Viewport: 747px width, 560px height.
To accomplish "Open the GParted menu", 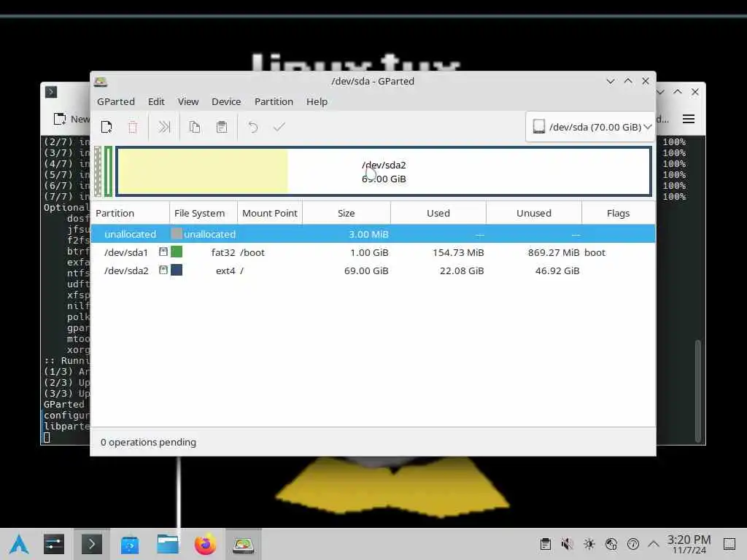I will (116, 101).
